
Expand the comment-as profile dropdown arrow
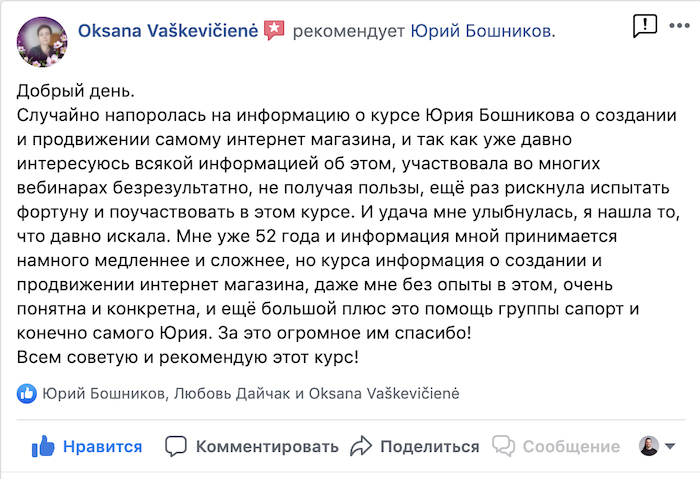coord(670,446)
